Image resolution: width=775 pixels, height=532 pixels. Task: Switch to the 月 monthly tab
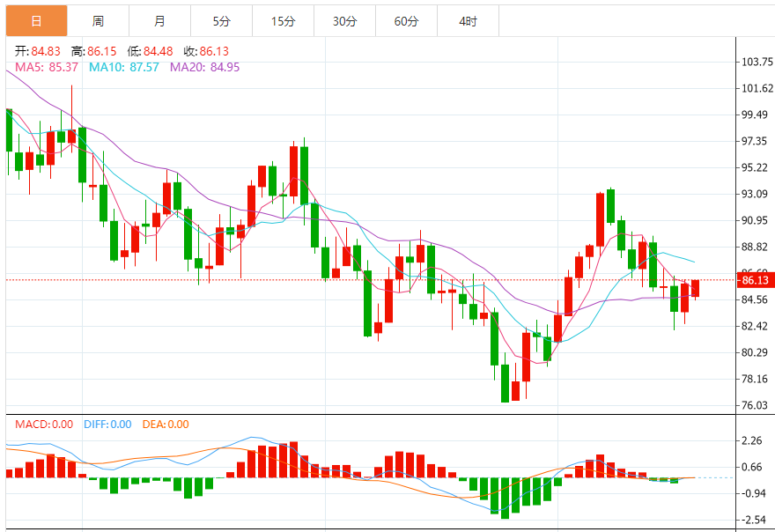click(x=159, y=21)
